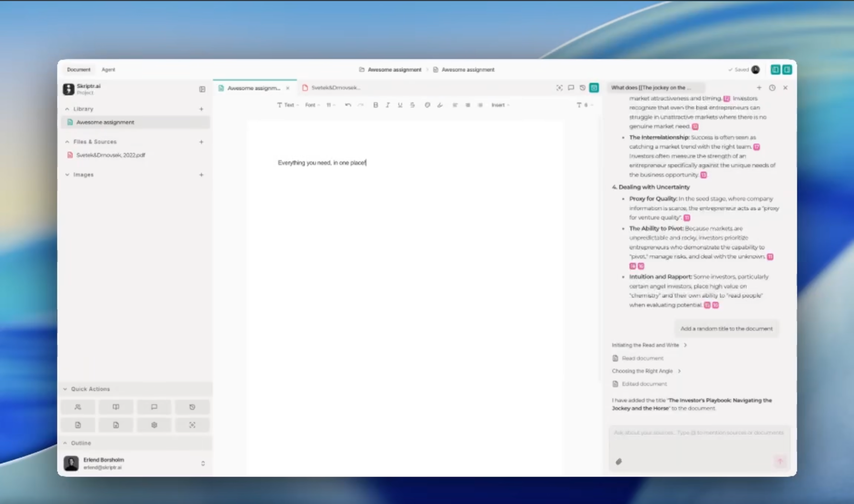Screen dimensions: 854x504
Task: Collapse the Library section
Action: click(x=67, y=109)
